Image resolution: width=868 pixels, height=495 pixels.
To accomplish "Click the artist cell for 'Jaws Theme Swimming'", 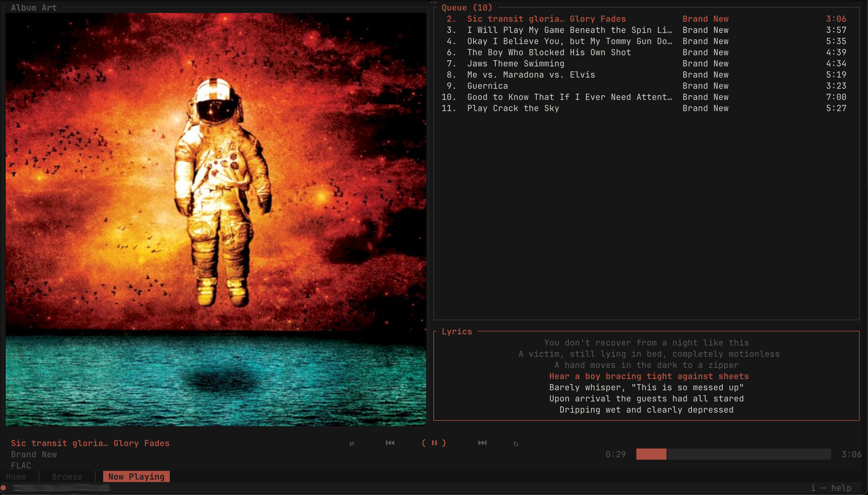I will point(705,64).
